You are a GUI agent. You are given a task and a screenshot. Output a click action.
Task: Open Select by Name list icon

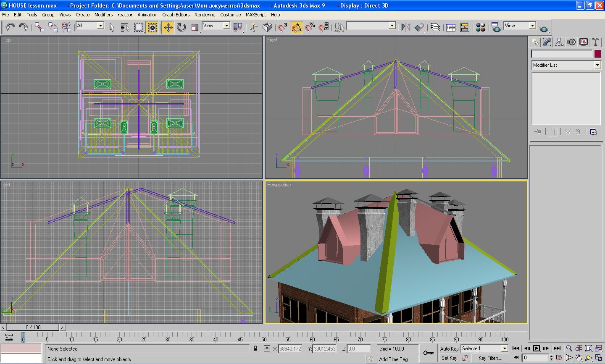tap(125, 27)
